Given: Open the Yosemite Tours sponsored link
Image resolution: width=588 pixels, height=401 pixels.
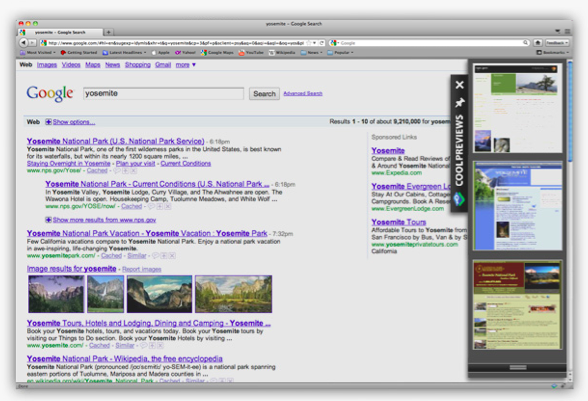Looking at the screenshot, I should 399,222.
